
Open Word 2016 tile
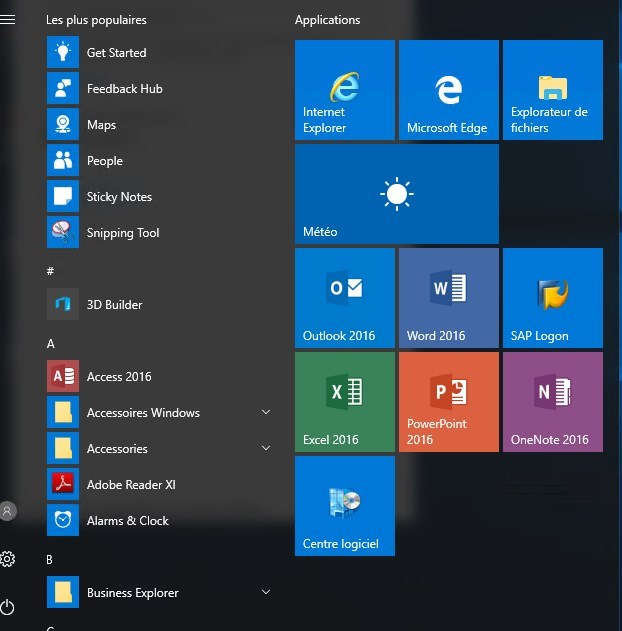pyautogui.click(x=449, y=298)
